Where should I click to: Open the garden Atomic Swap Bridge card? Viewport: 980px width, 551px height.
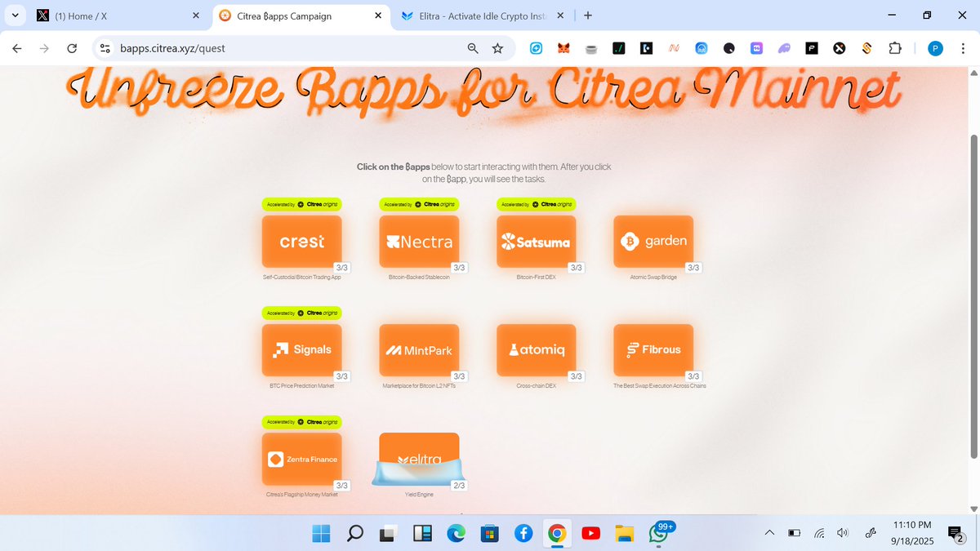tap(653, 242)
